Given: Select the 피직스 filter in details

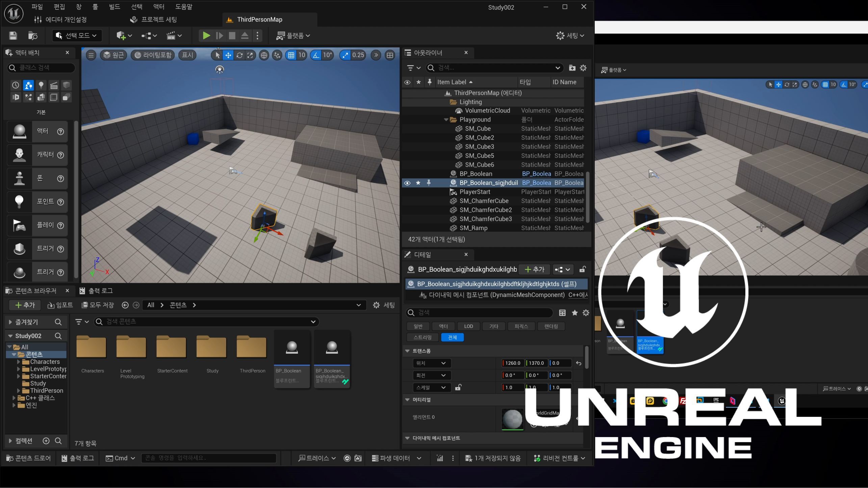Looking at the screenshot, I should [521, 327].
